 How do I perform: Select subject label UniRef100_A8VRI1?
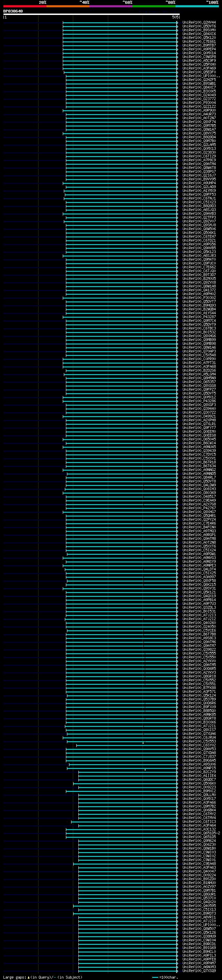[199, 917]
